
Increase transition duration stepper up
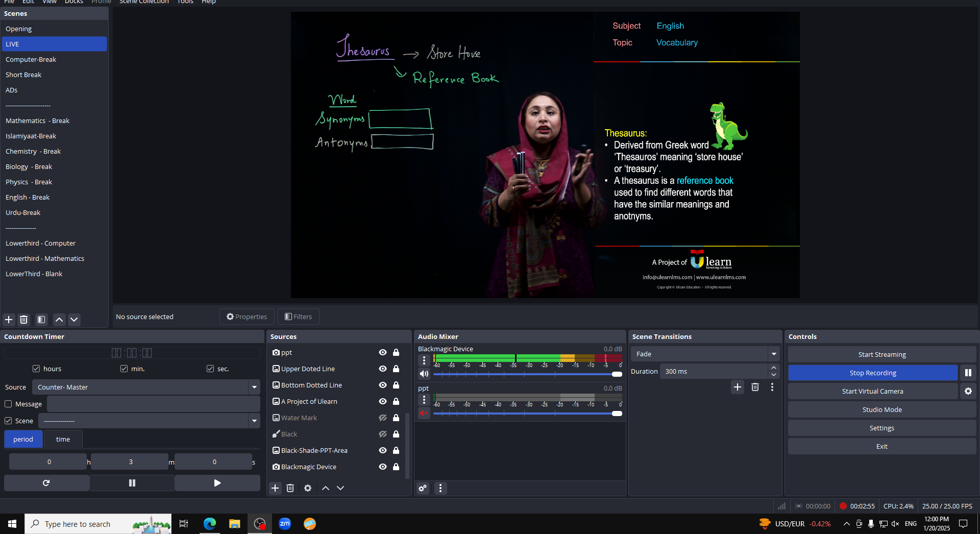(774, 368)
